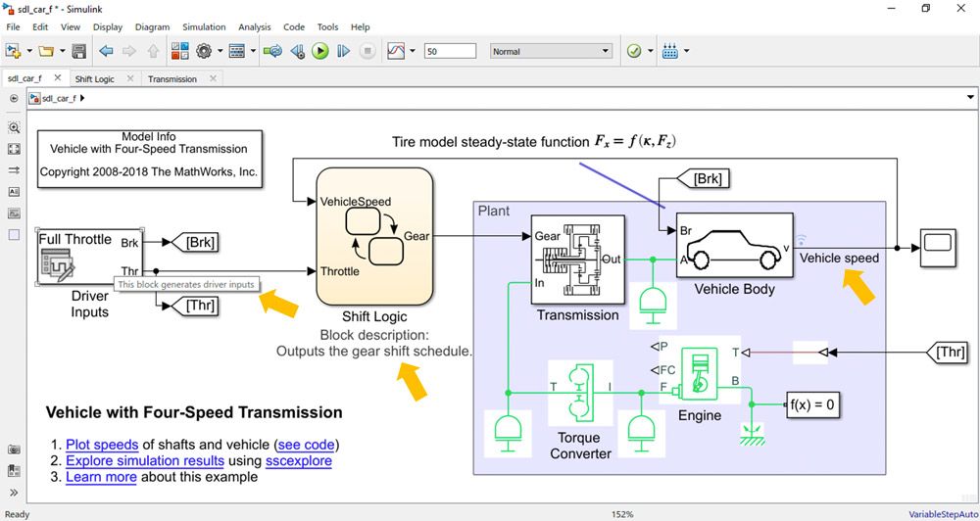Select the Scope block on the right
Image resolution: width=980 pixels, height=521 pixels.
pyautogui.click(x=937, y=246)
